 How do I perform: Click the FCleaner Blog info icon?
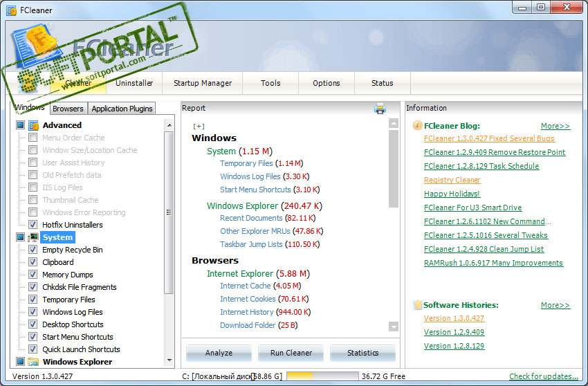coord(417,125)
